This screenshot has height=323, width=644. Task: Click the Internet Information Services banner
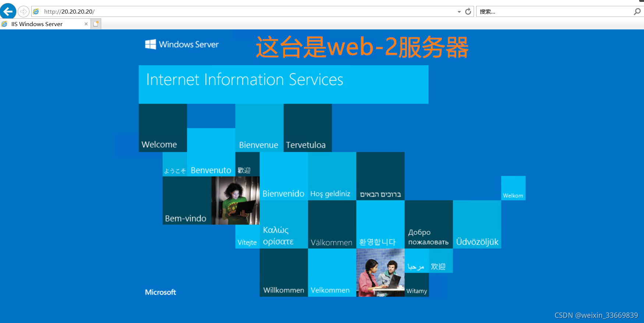point(283,85)
